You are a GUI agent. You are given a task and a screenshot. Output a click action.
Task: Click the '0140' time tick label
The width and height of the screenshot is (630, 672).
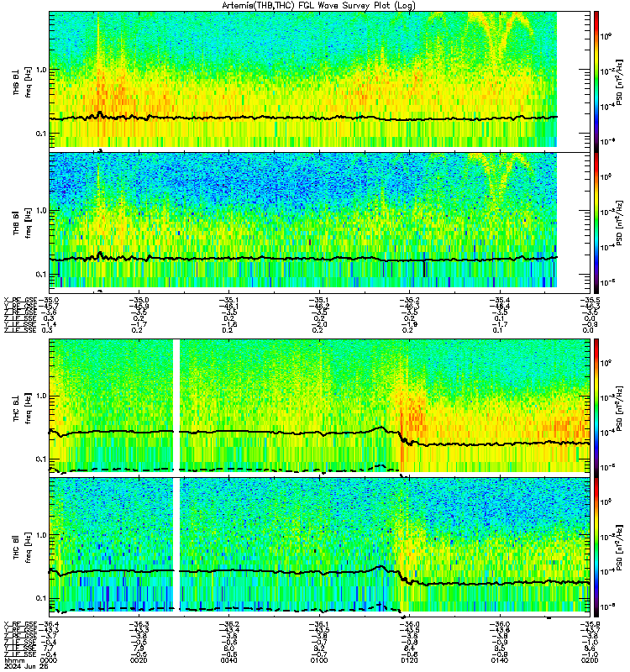(x=500, y=660)
